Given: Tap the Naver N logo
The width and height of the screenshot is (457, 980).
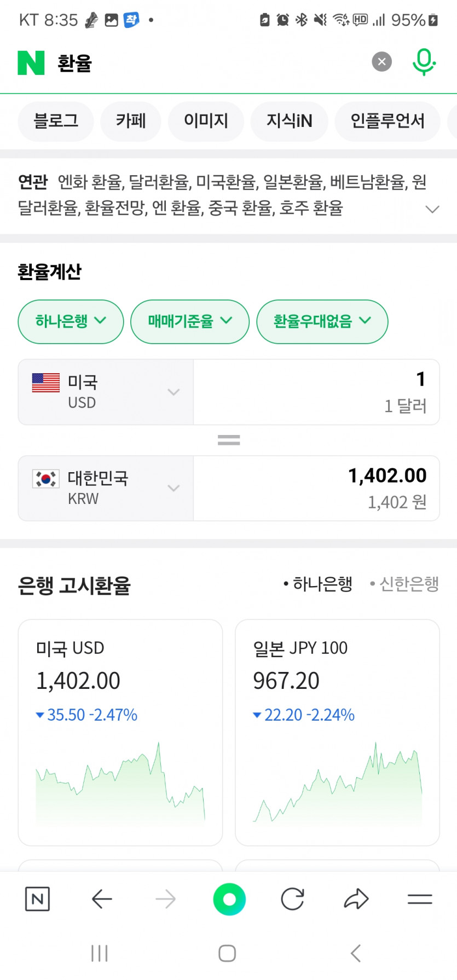Looking at the screenshot, I should 31,63.
